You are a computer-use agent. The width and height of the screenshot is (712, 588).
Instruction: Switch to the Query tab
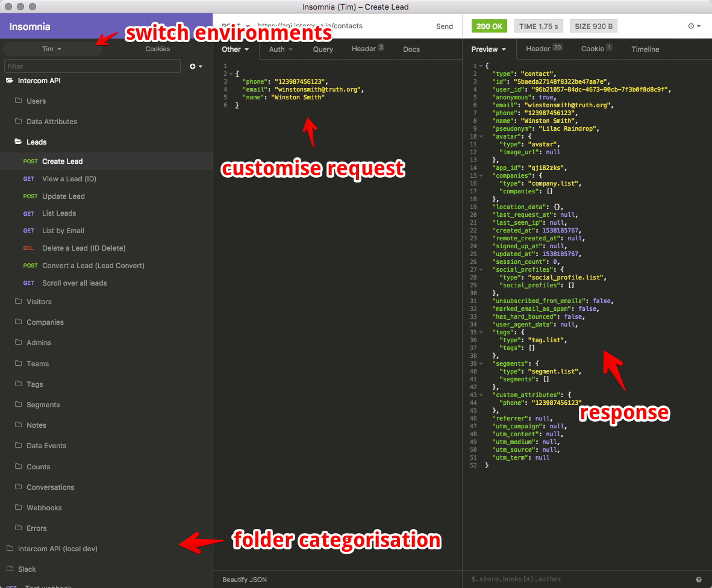coord(323,49)
